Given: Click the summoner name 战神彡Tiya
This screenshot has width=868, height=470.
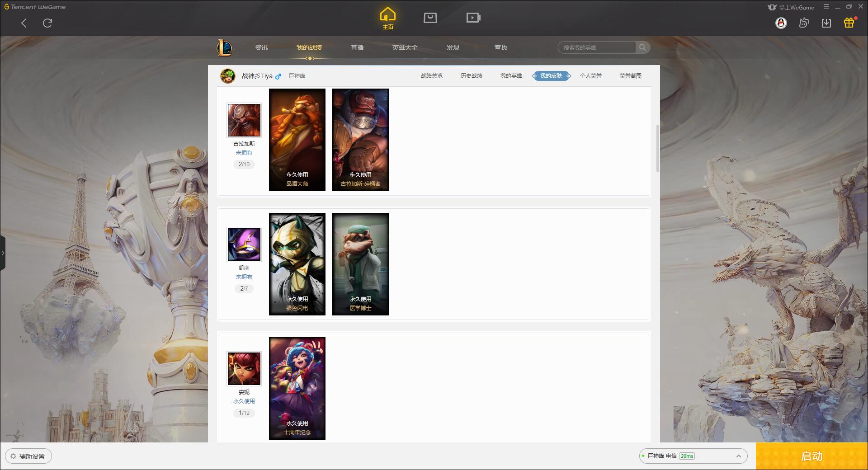Looking at the screenshot, I should [x=257, y=76].
